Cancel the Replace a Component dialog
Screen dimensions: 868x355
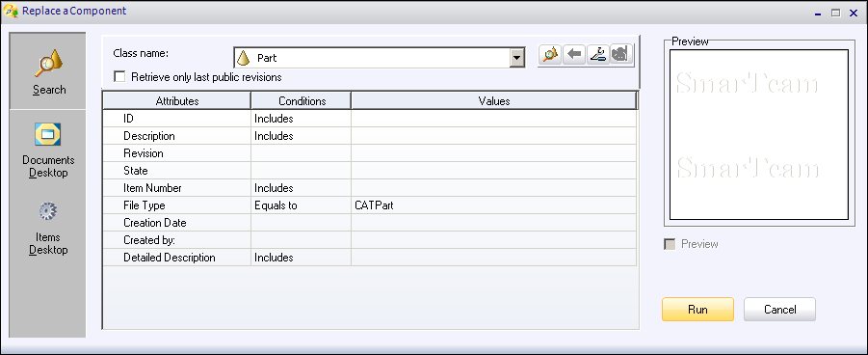[779, 310]
